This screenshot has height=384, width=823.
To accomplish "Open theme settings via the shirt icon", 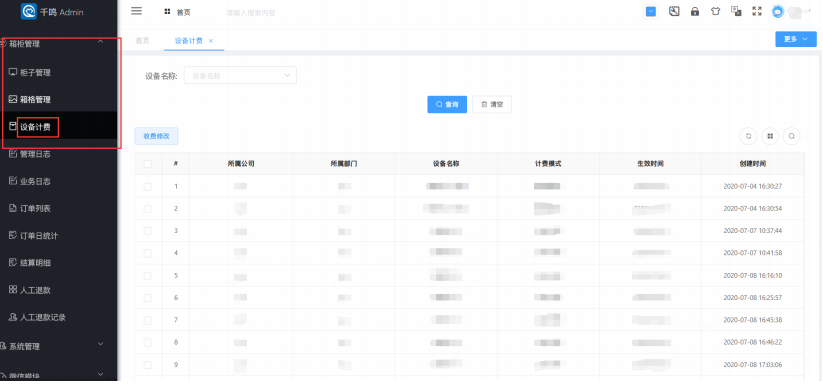I will pyautogui.click(x=715, y=11).
